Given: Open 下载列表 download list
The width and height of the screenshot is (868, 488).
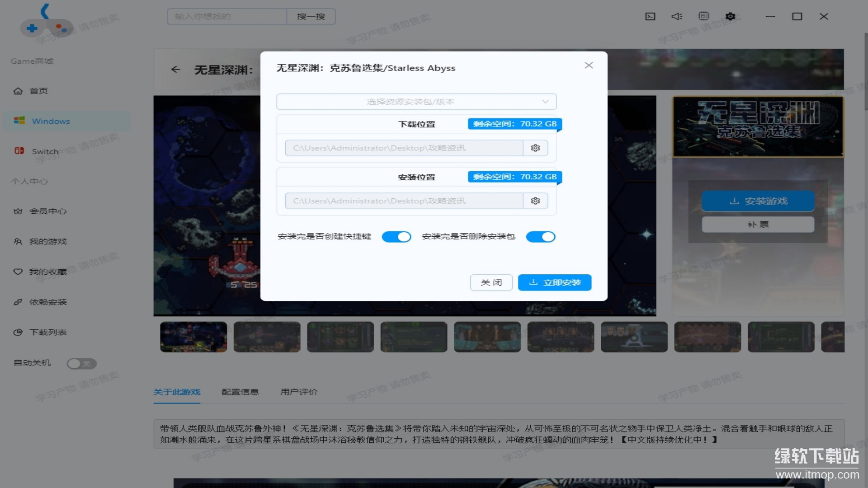Looking at the screenshot, I should [x=40, y=333].
